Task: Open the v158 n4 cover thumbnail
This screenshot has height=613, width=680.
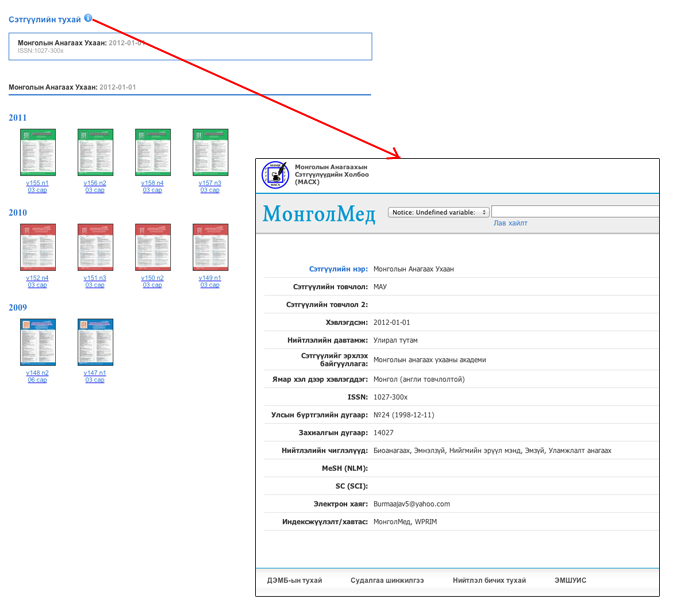Action: 153,152
